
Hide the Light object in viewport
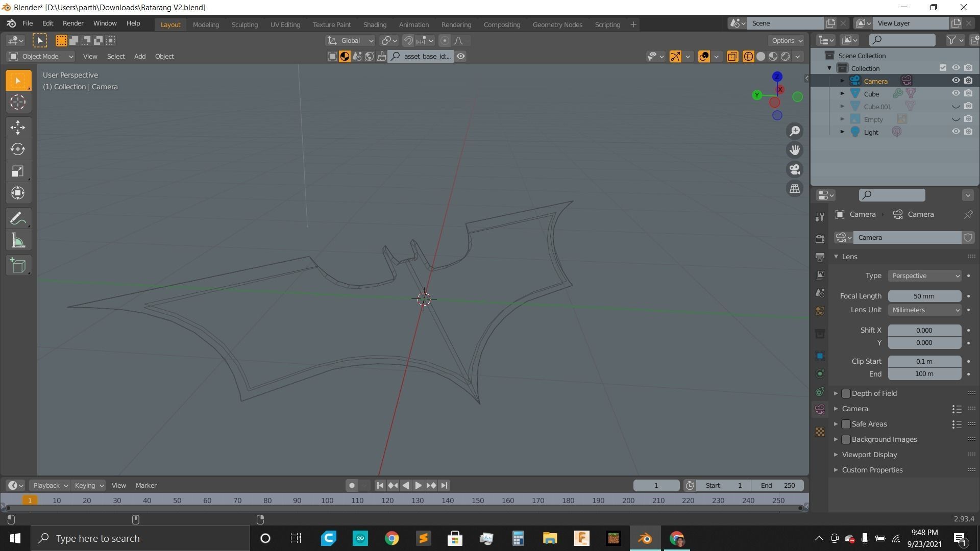coord(955,132)
